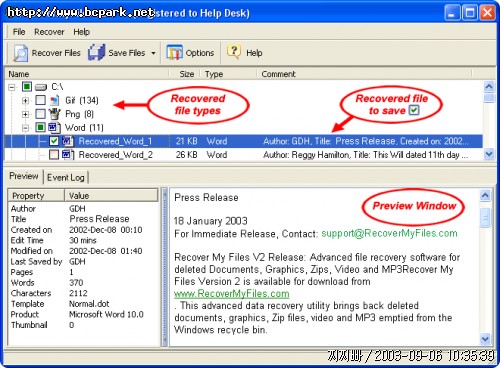
Task: Sort by the Name column header
Action: [x=87, y=74]
